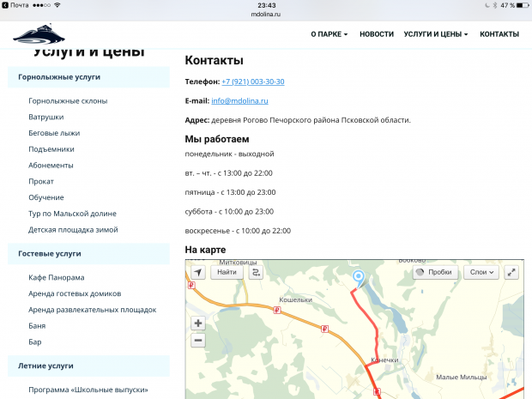Zoom in the map with plus button

coord(198,323)
